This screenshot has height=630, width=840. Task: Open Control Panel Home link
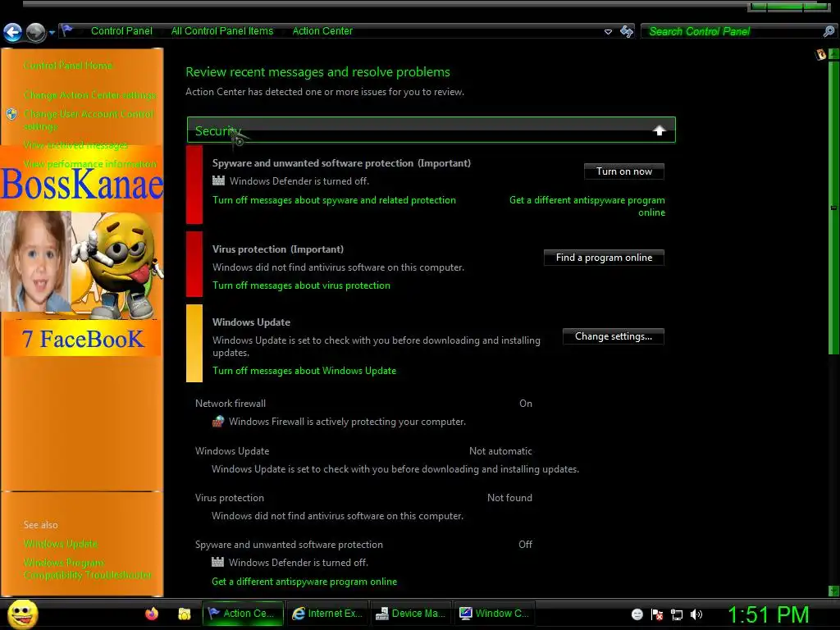coord(68,66)
